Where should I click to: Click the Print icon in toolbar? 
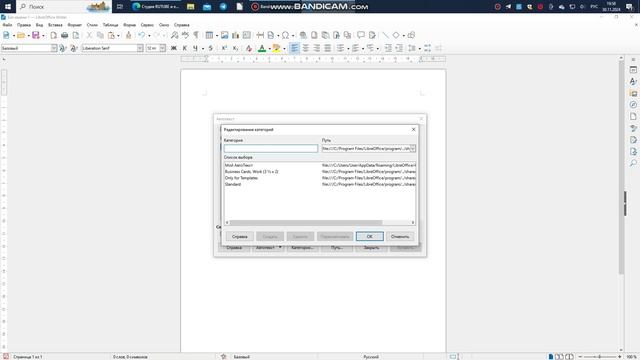[x=64, y=36]
